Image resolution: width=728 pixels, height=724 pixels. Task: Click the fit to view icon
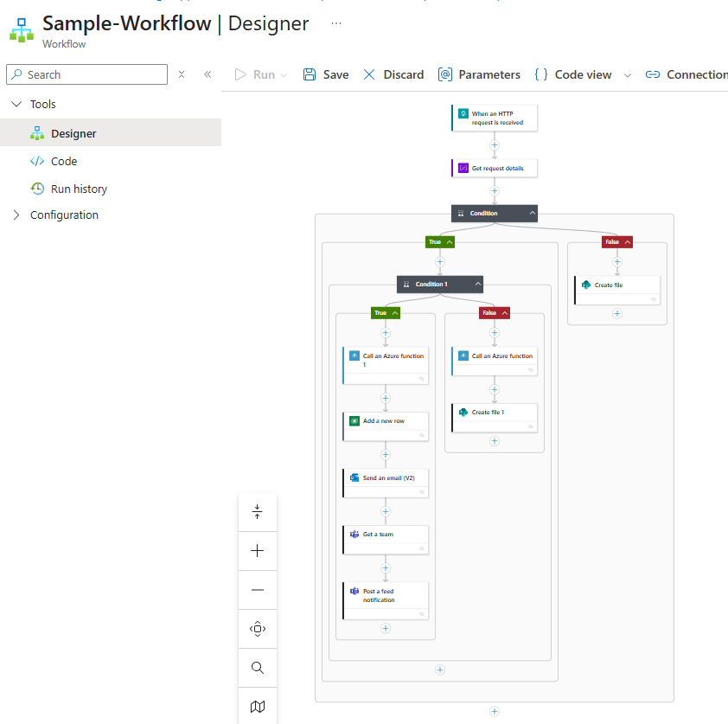(258, 629)
